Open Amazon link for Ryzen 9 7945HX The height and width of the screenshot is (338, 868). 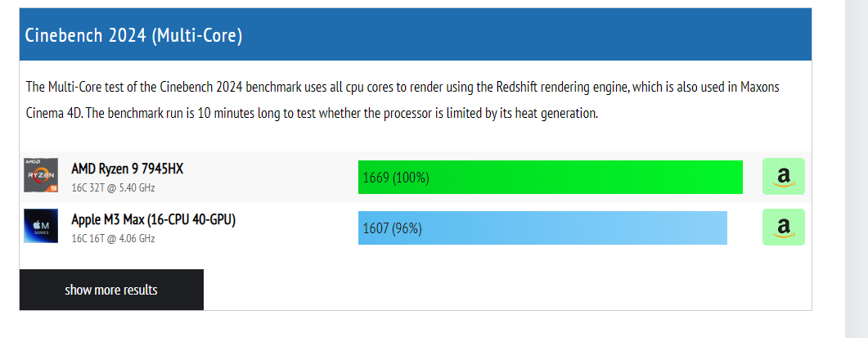coord(783,176)
